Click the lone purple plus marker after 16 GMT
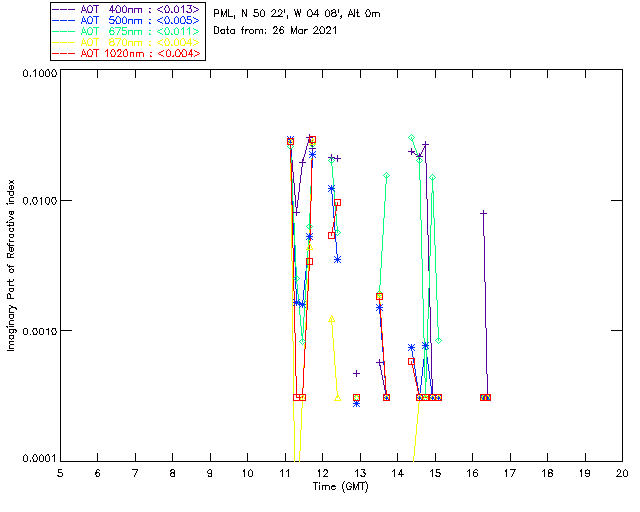Image resolution: width=640 pixels, height=512 pixels. tap(483, 213)
